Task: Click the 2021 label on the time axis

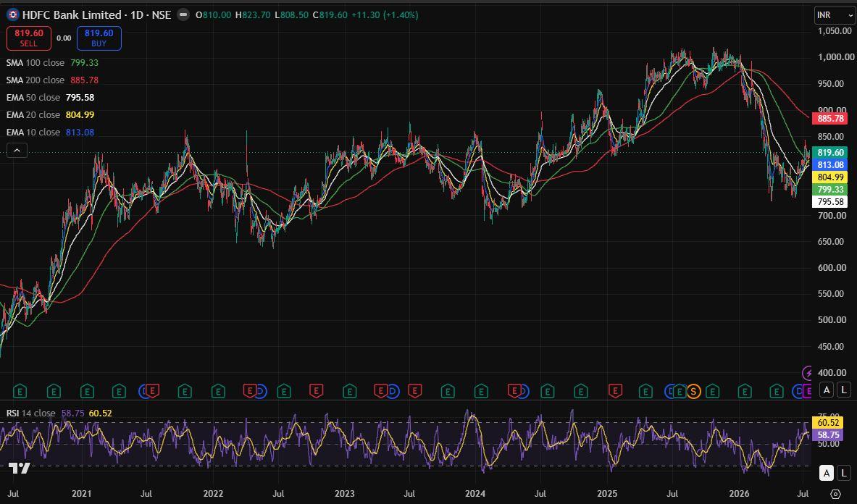Action: 81,494
